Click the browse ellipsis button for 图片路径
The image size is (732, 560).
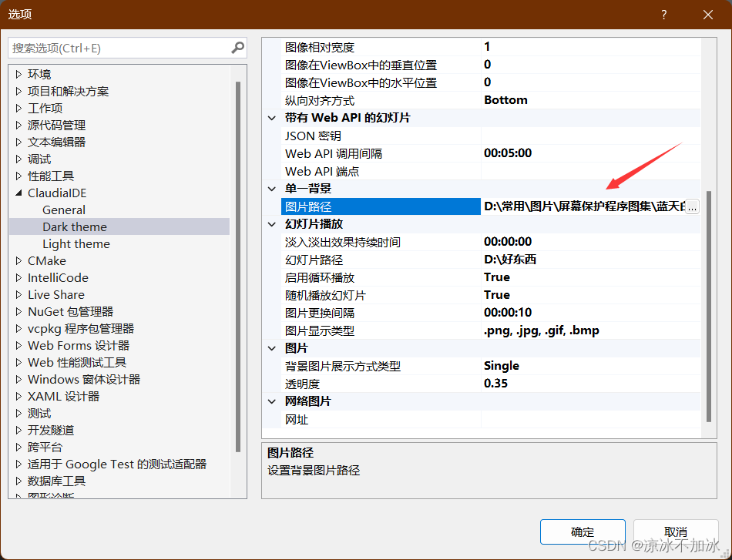[x=692, y=206]
